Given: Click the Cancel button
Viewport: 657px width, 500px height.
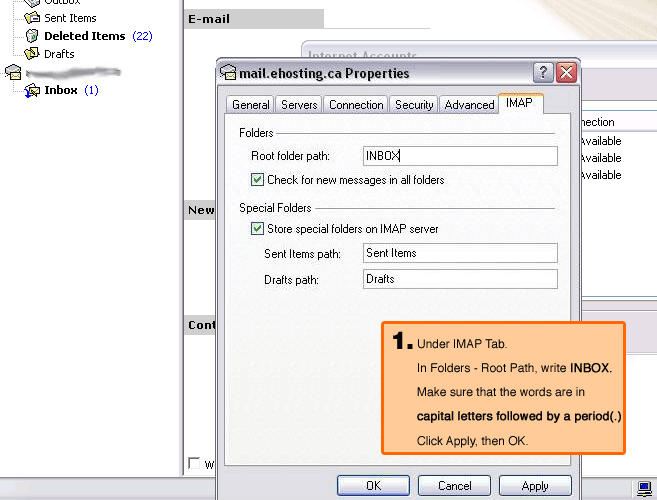Looking at the screenshot, I should pyautogui.click(x=454, y=486).
